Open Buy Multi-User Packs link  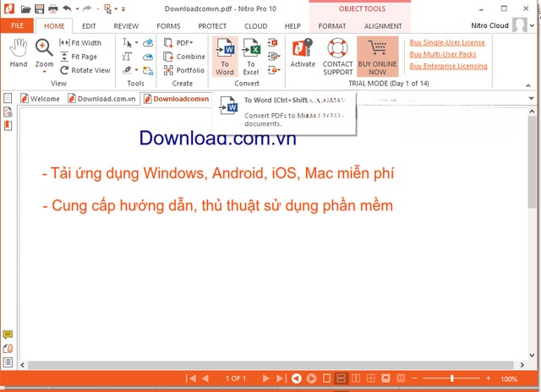(443, 54)
